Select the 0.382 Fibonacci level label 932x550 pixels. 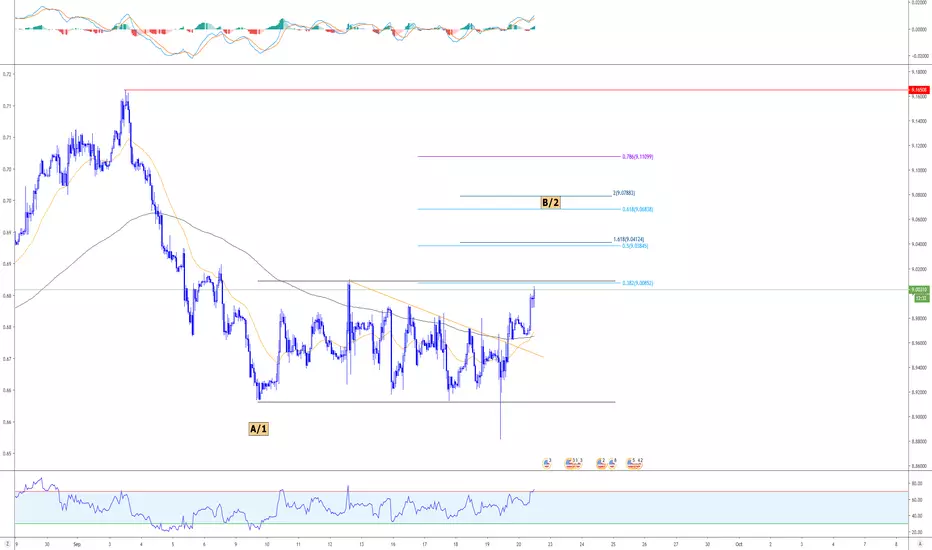tap(637, 283)
